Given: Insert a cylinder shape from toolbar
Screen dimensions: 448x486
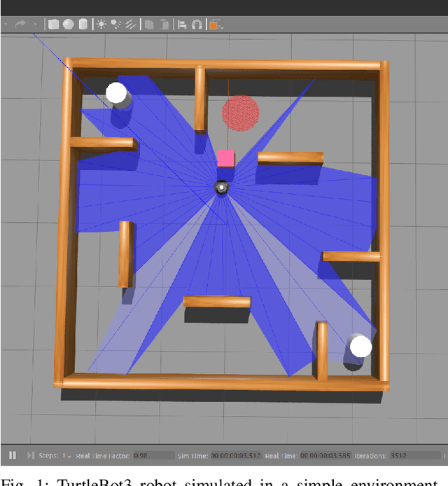Looking at the screenshot, I should coord(83,25).
